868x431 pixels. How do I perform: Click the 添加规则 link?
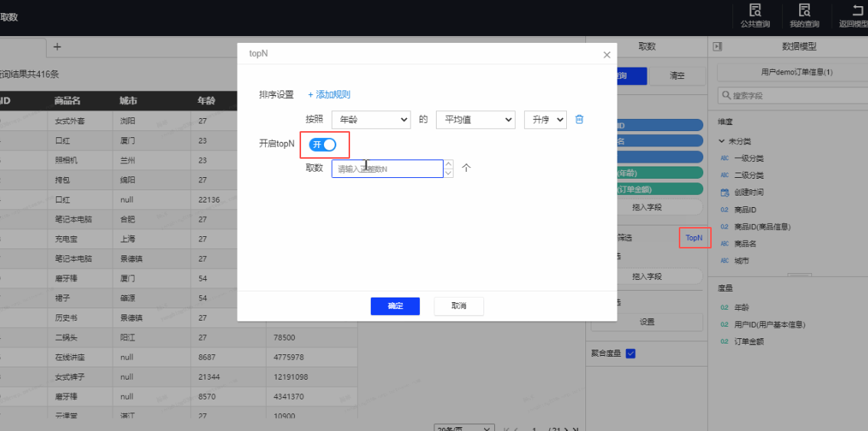(329, 94)
